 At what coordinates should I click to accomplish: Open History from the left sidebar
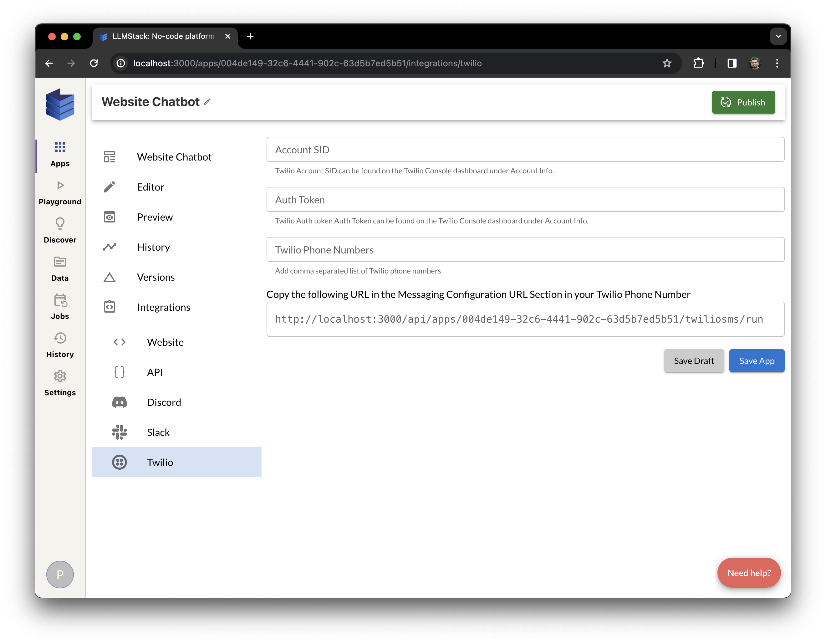pos(60,342)
